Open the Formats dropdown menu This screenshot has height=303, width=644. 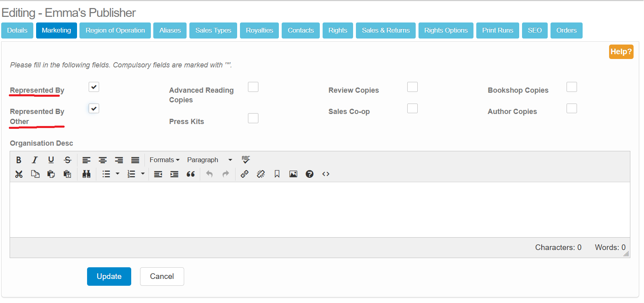[x=164, y=160]
